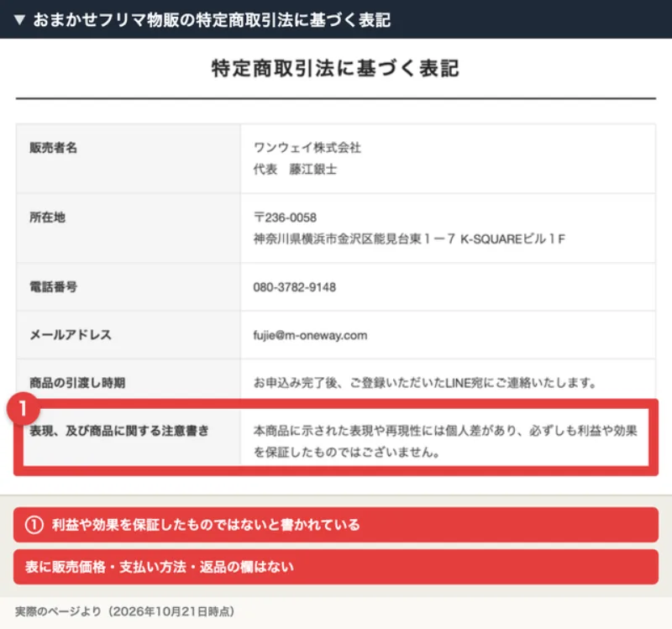Click the page title 特定商取引法に基づく表記
This screenshot has height=629, width=672.
coord(335,69)
